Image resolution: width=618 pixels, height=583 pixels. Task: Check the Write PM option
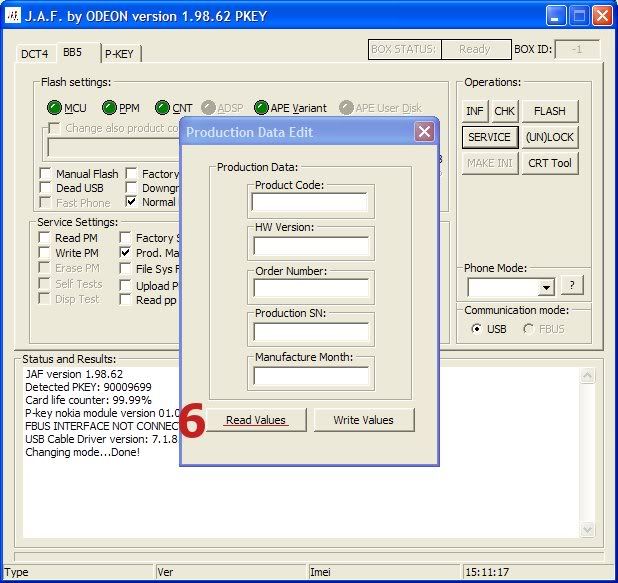[x=44, y=253]
